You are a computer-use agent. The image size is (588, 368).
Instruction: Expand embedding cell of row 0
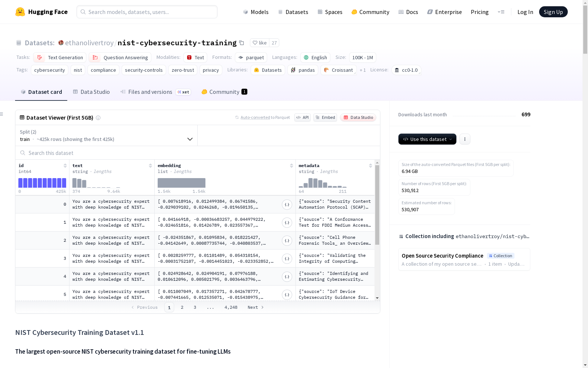[x=287, y=205]
